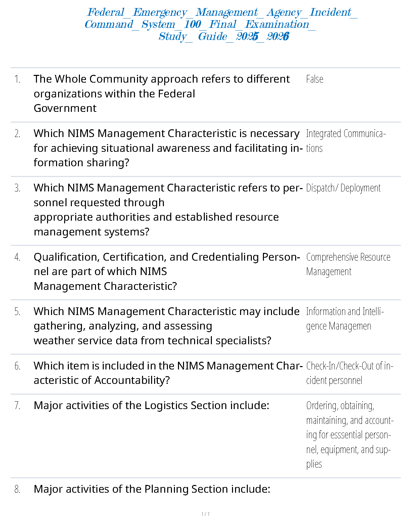Click the "1 / 7" page indicator
411x532 pixels.
205,514
